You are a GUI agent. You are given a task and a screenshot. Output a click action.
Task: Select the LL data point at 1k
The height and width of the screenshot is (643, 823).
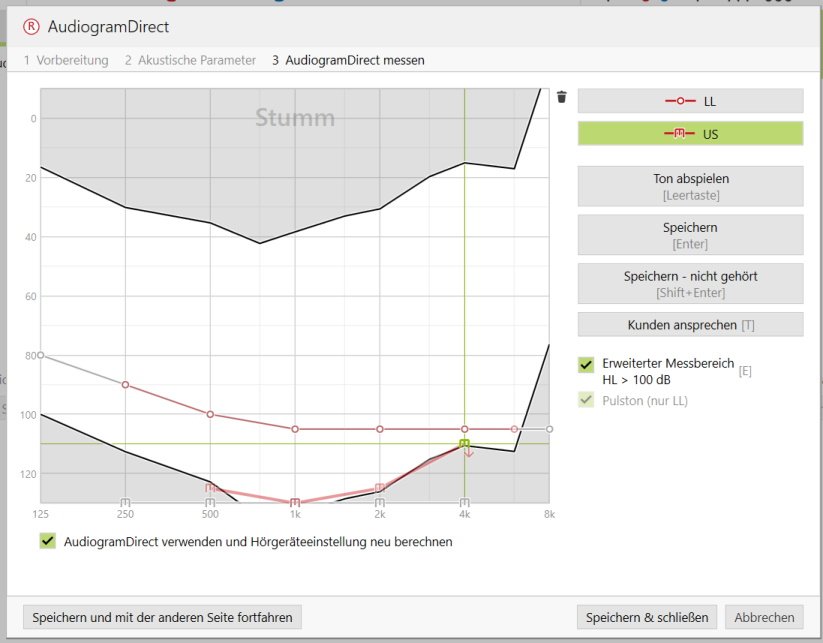click(x=294, y=429)
